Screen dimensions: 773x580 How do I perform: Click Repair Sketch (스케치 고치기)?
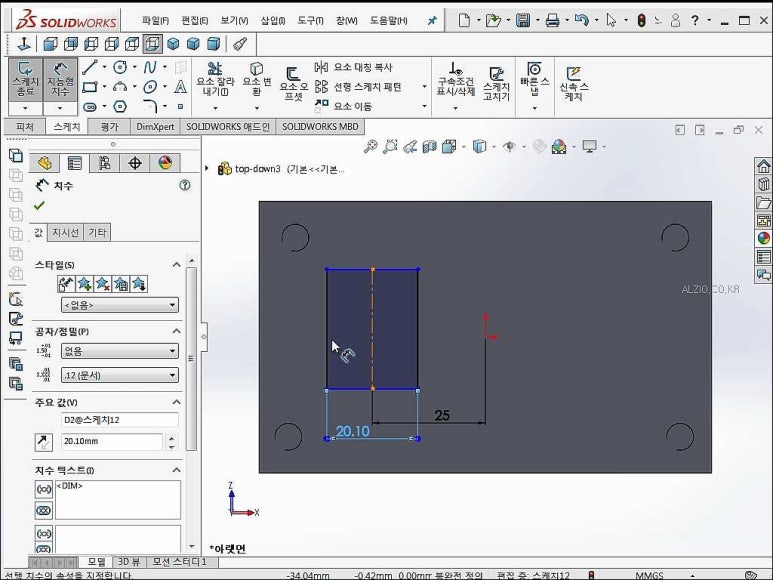pyautogui.click(x=496, y=84)
